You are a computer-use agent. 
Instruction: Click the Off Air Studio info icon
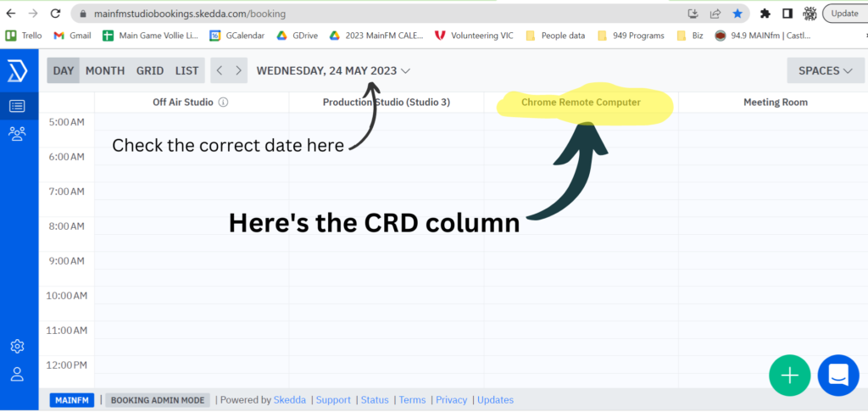[x=224, y=103]
